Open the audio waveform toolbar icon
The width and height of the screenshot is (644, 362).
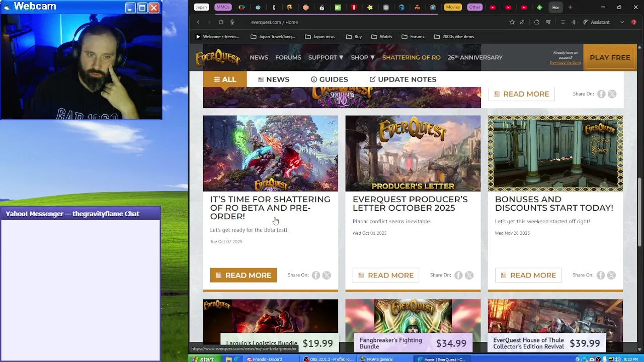574,22
